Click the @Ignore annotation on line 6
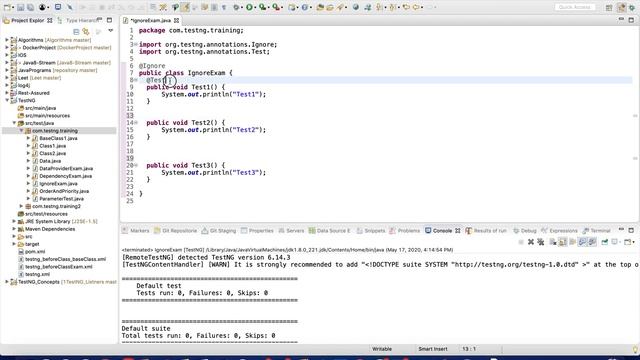The height and width of the screenshot is (360, 640). 152,66
